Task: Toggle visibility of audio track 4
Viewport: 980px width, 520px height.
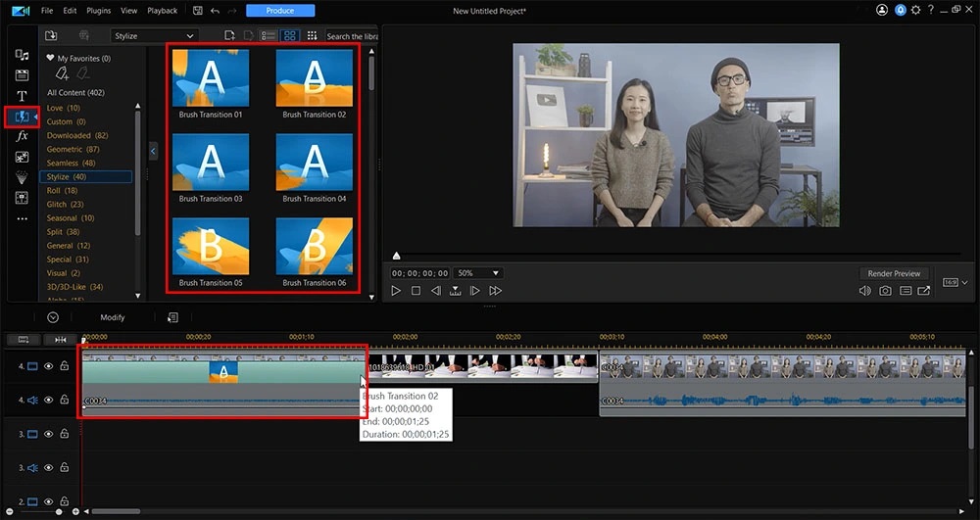Action: 49,400
